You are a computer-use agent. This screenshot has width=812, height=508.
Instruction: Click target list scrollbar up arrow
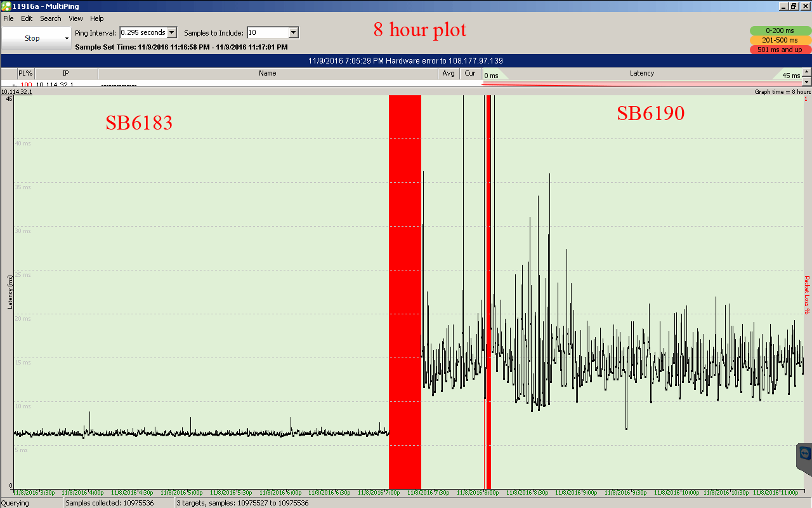[807, 72]
